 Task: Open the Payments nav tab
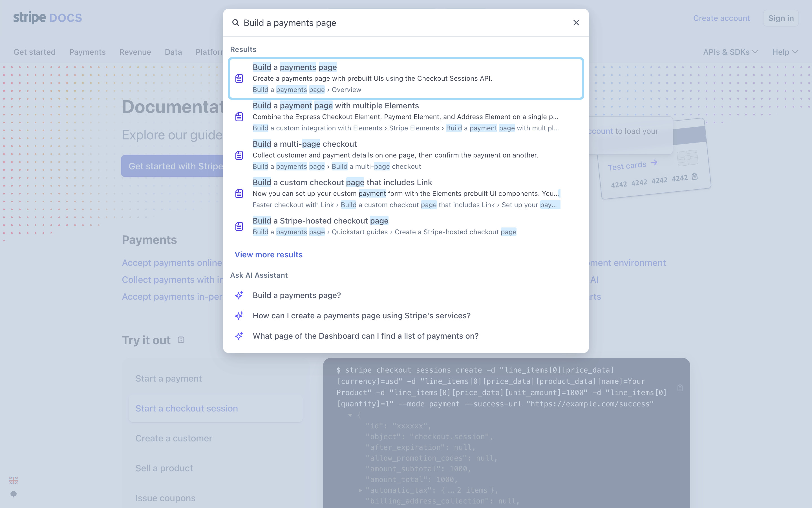coord(87,52)
